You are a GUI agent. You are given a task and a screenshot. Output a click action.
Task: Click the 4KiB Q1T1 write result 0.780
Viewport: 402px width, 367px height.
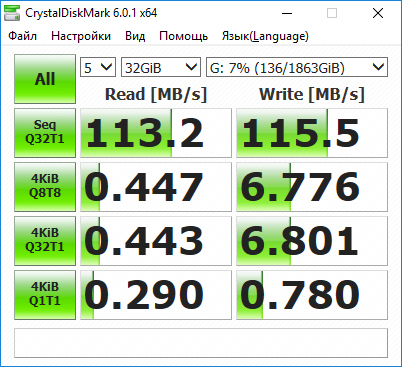click(312, 295)
